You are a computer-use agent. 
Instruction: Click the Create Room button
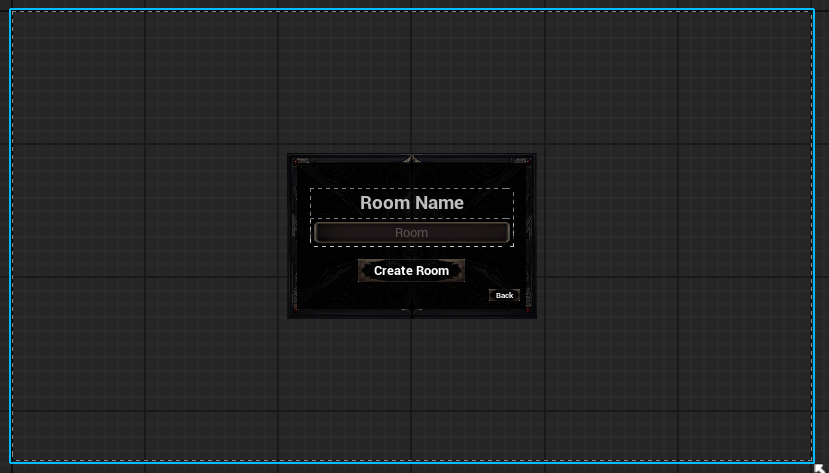pyautogui.click(x=411, y=271)
